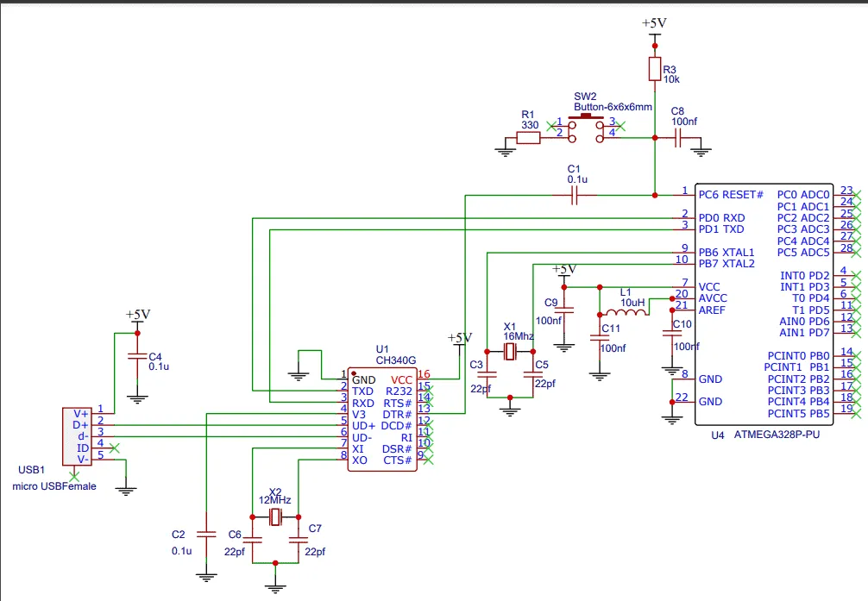Select capacitor C4 0.1u symbol
This screenshot has width=868, height=601.
pos(137,356)
